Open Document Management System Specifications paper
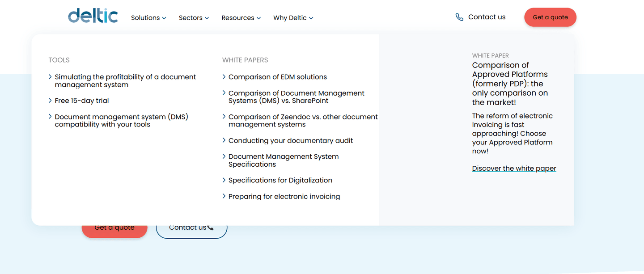Screen dimensions: 644x274 [x=284, y=160]
